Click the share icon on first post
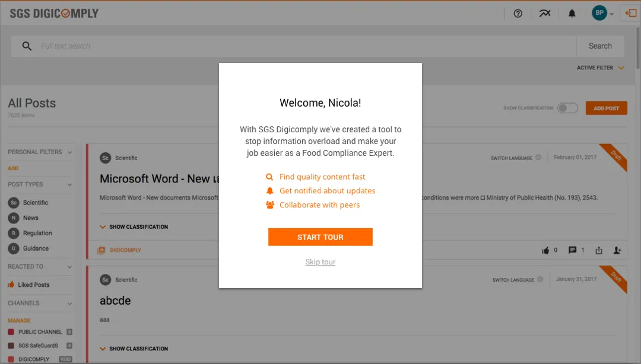 (x=599, y=250)
